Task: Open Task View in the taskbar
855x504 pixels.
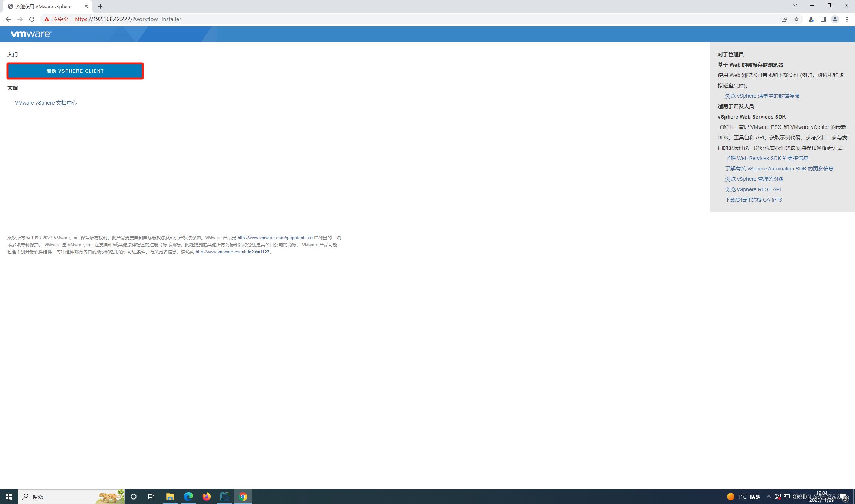Action: [151, 497]
